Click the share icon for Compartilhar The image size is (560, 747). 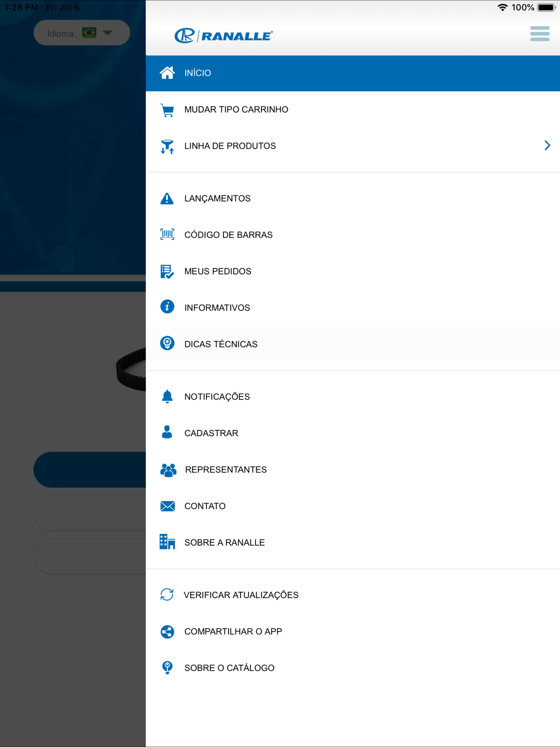167,632
